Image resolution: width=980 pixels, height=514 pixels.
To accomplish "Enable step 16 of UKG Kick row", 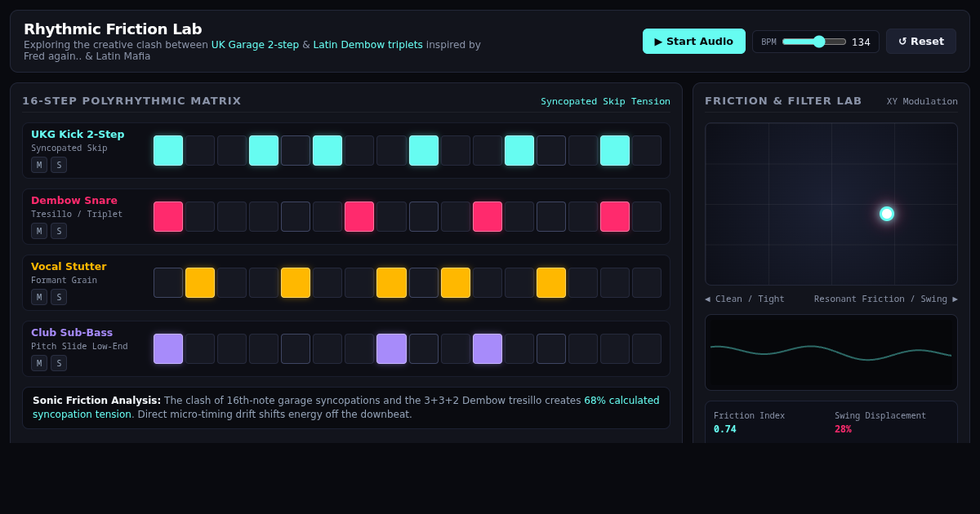I will [x=647, y=151].
